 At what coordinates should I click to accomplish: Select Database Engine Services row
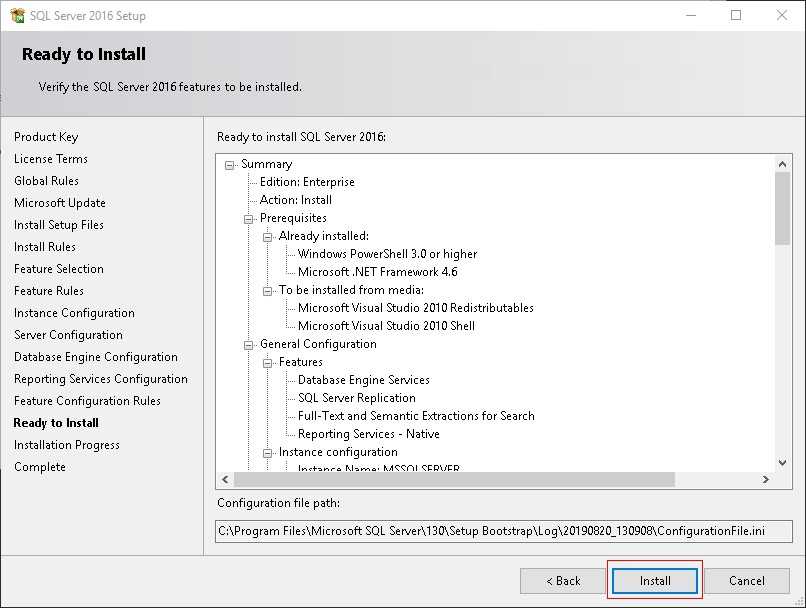click(363, 380)
